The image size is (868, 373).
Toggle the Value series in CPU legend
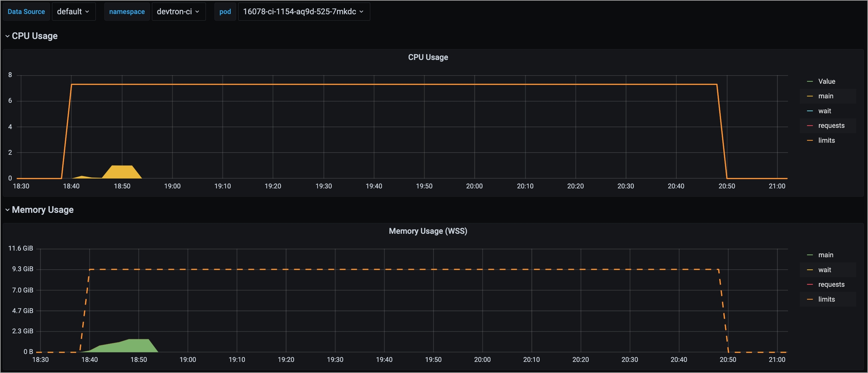[827, 81]
